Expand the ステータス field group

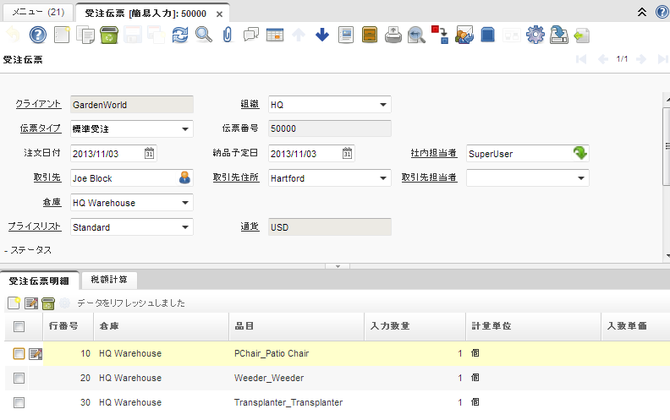pos(28,250)
